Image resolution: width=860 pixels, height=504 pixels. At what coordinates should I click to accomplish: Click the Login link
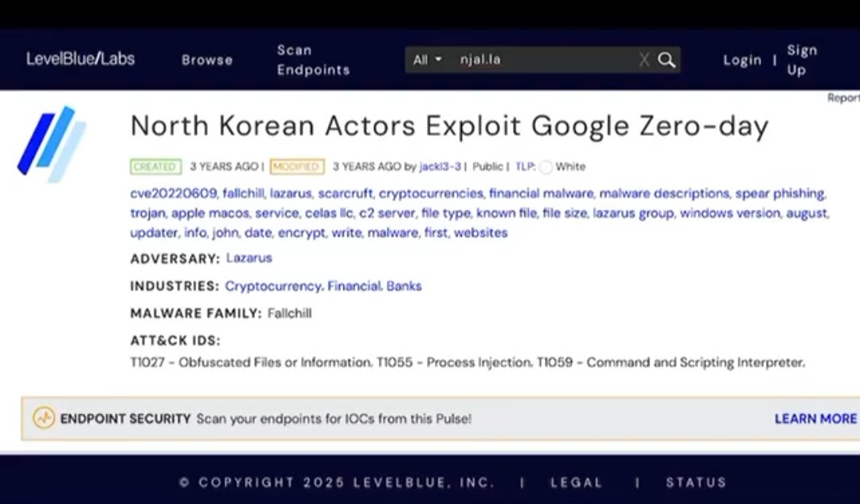tap(742, 60)
